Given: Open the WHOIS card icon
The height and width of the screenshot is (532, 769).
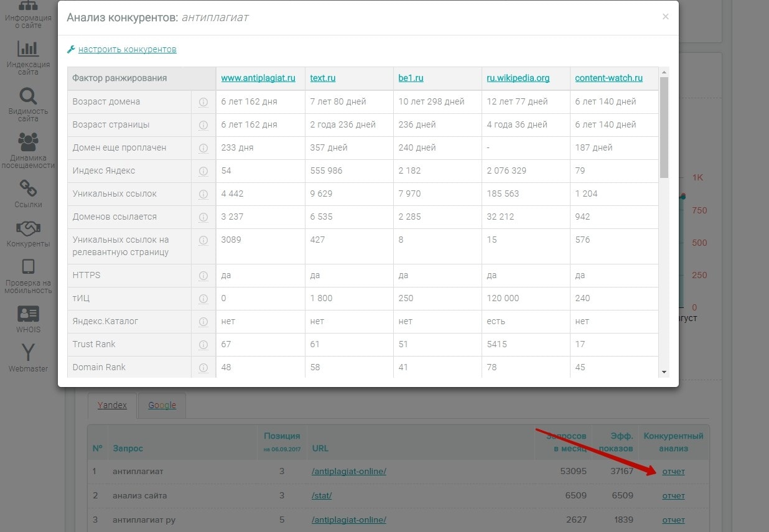Looking at the screenshot, I should tap(28, 314).
